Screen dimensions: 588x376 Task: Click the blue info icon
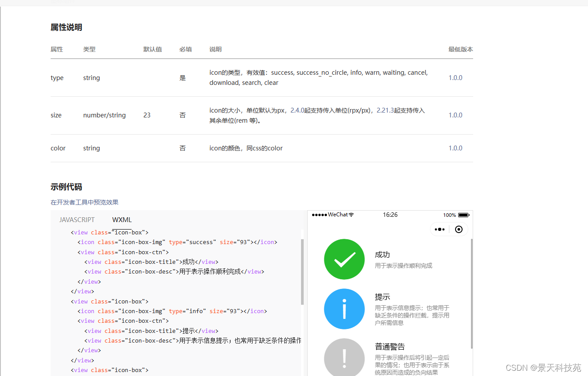(344, 309)
